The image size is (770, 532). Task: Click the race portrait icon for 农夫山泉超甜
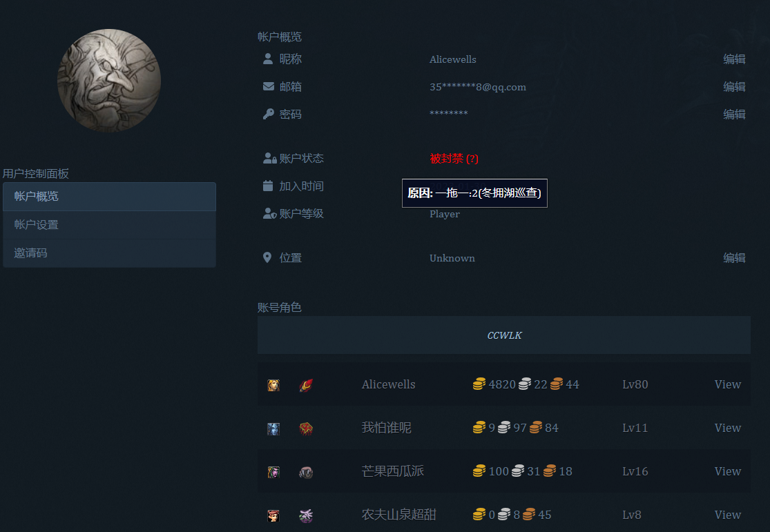point(273,515)
